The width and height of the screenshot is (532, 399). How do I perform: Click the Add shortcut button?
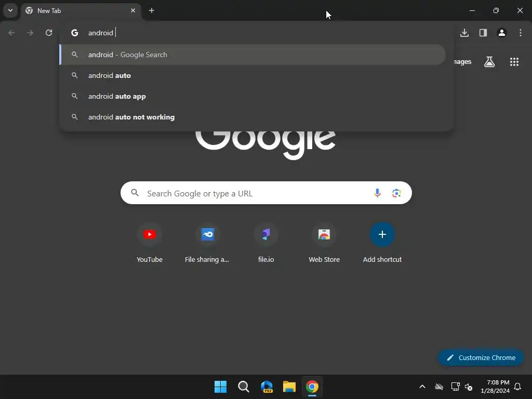pos(382,243)
